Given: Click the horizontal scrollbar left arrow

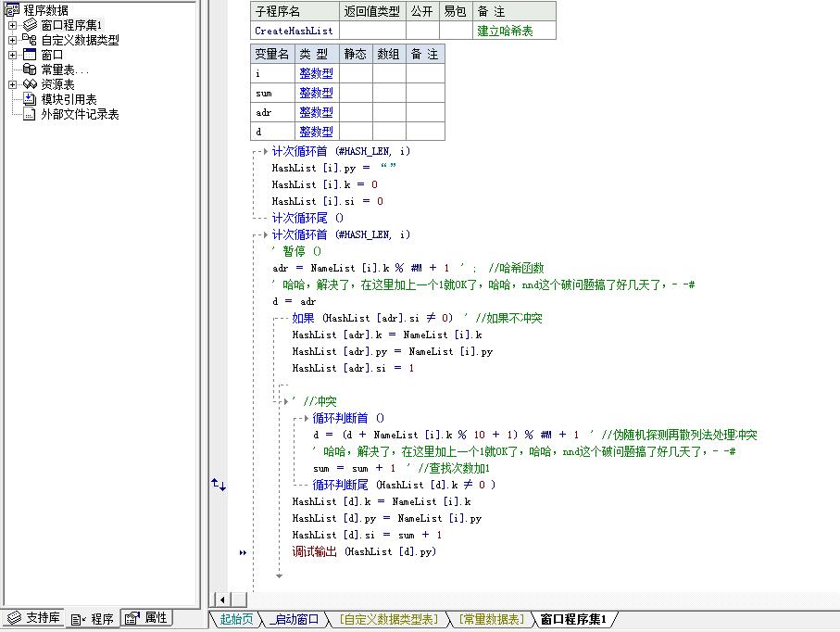Looking at the screenshot, I should pyautogui.click(x=222, y=600).
